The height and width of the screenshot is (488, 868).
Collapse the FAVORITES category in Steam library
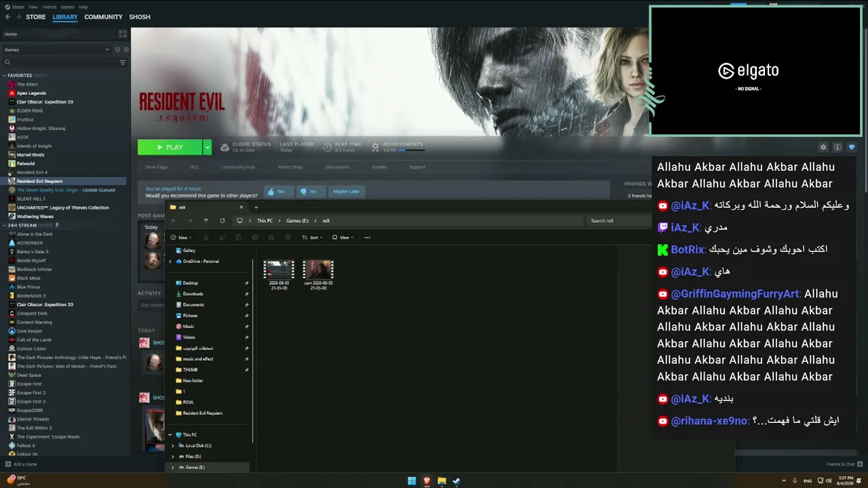tap(5, 75)
